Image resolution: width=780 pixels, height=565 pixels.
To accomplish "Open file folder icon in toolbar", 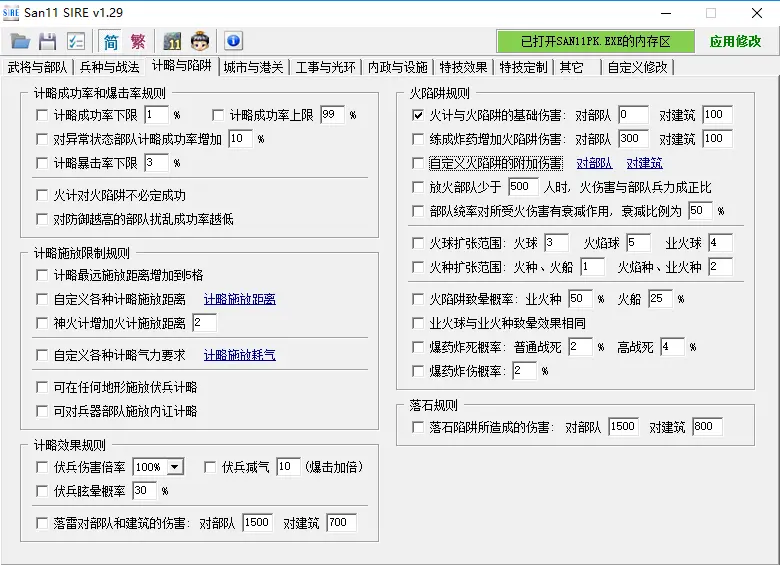I will (x=20, y=41).
